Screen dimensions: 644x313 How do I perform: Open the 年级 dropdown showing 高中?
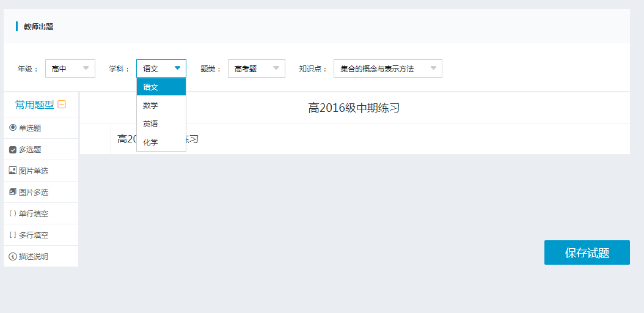[70, 68]
